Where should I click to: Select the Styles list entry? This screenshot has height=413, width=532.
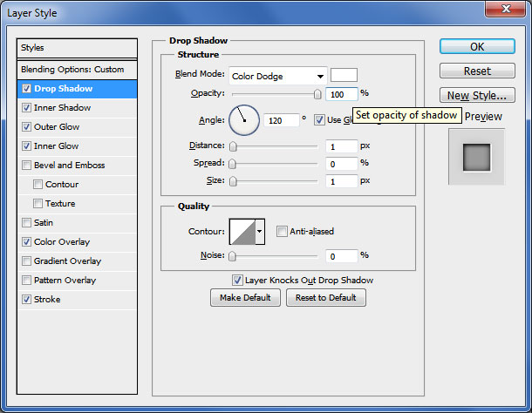pos(77,48)
